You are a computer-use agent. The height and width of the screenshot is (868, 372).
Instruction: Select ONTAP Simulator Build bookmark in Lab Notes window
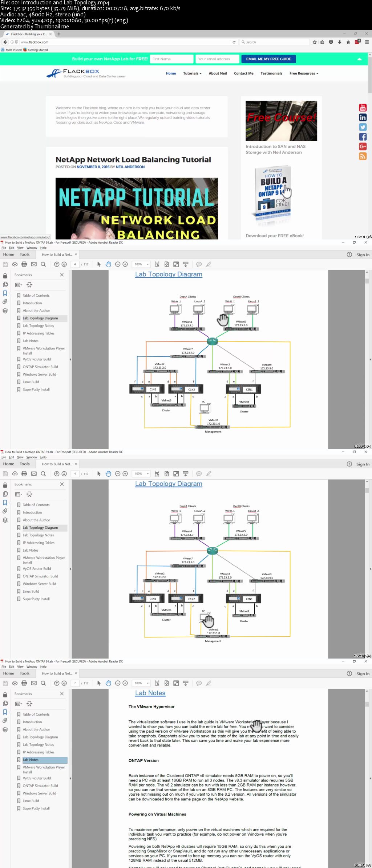[40, 786]
